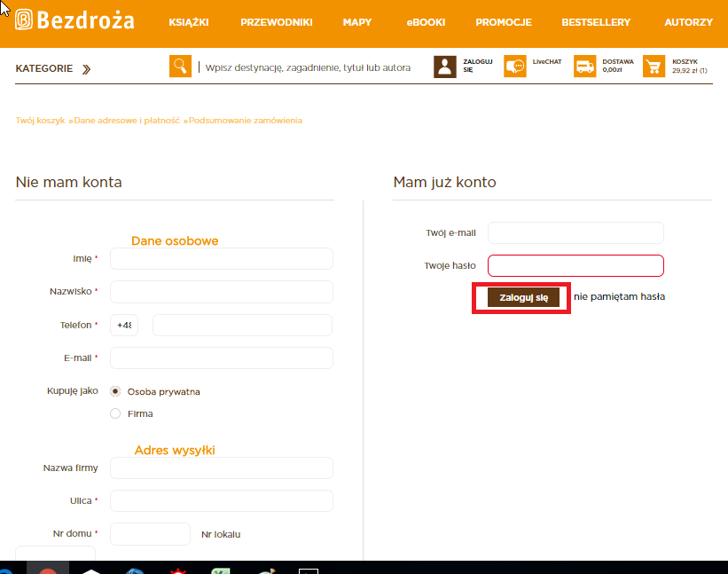Click the ZALOGUJ SIĘ header text
The width and height of the screenshot is (728, 574).
pos(477,66)
